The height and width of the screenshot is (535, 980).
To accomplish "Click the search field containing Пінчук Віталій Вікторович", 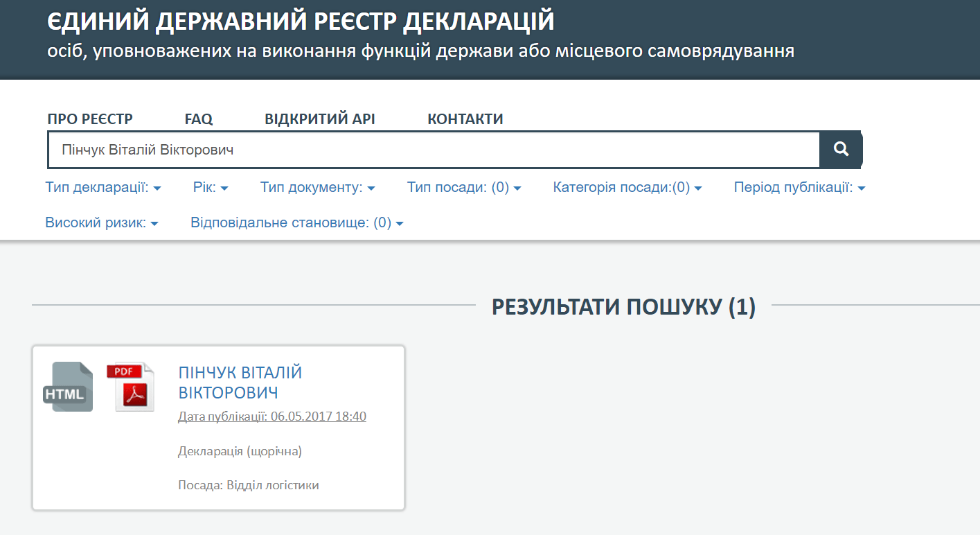I will [x=434, y=150].
